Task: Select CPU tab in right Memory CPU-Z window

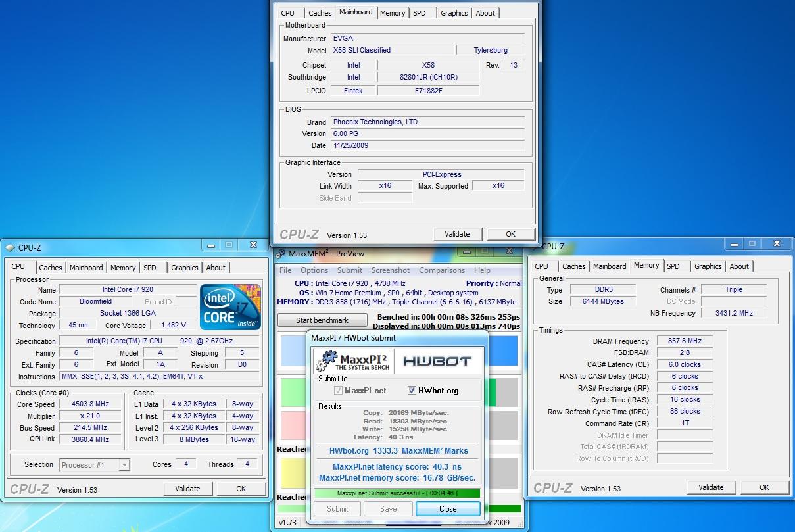Action: click(542, 266)
